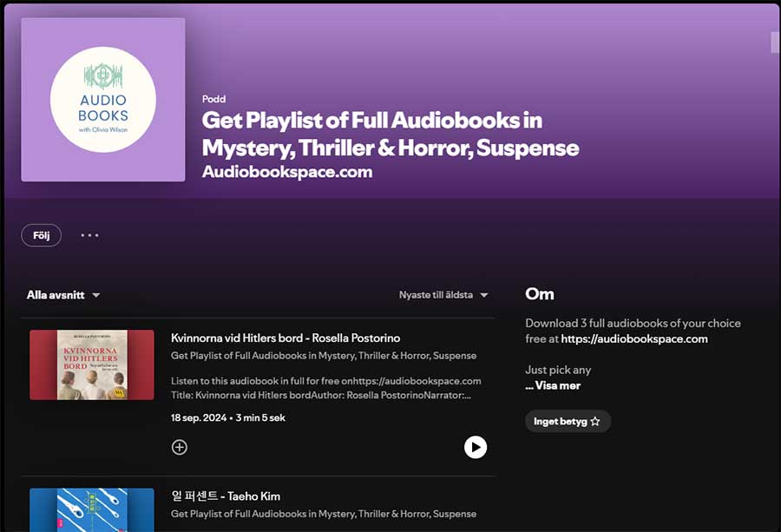The width and height of the screenshot is (781, 532).
Task: Click the vertical scrollbar thumb at top right
Action: [775, 42]
